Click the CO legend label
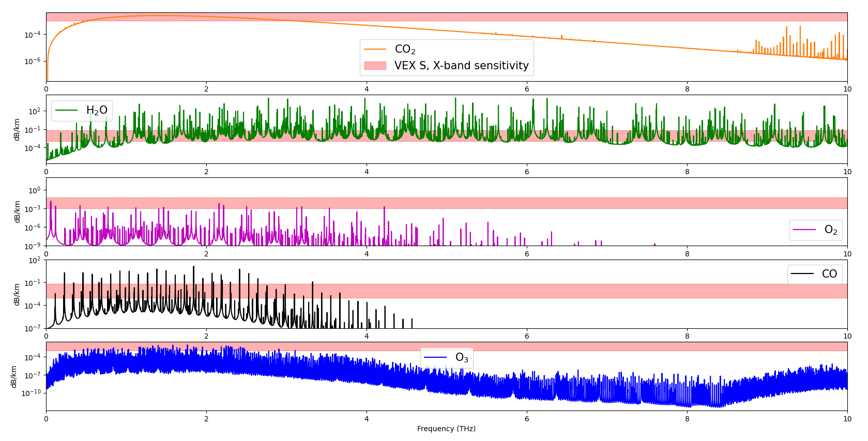The image size is (868, 441). tap(829, 274)
